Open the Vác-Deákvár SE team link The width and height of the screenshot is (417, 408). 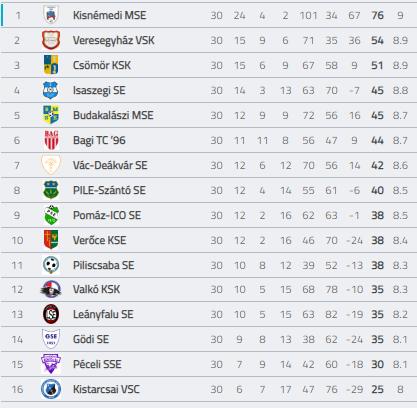click(x=110, y=165)
